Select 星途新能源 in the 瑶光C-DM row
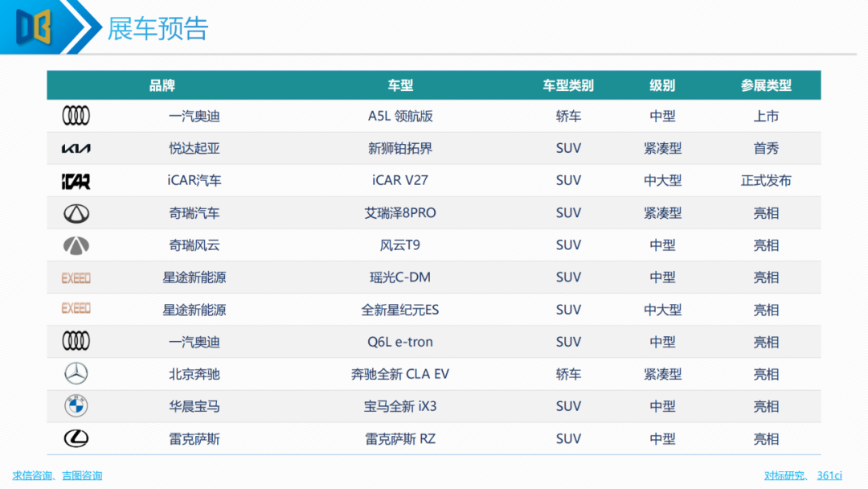 [x=194, y=277]
